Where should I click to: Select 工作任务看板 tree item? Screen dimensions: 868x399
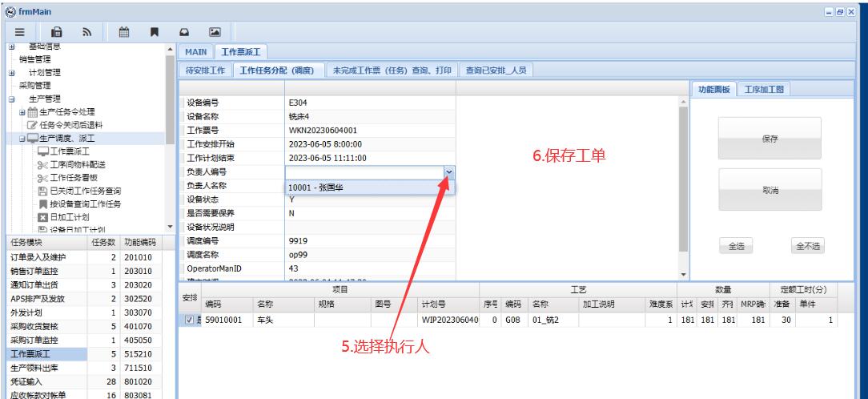[x=74, y=178]
